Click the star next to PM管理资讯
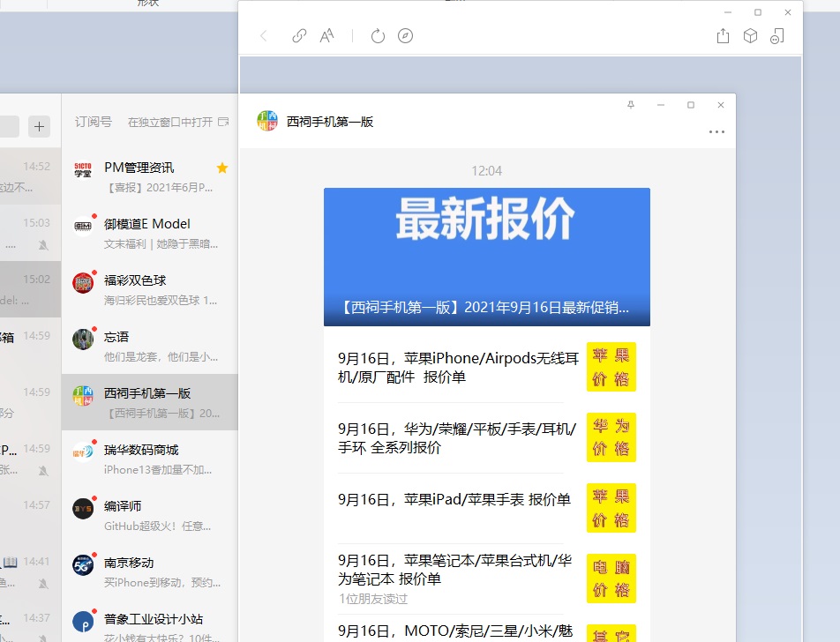840x642 pixels. click(222, 168)
